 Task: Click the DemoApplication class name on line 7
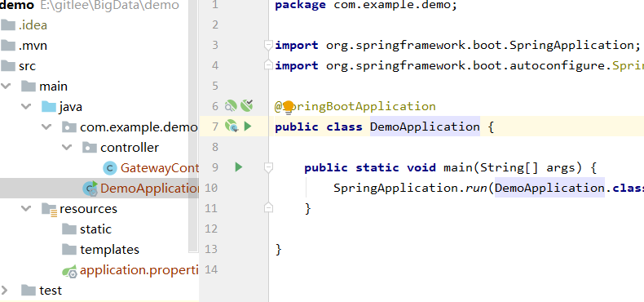[425, 127]
